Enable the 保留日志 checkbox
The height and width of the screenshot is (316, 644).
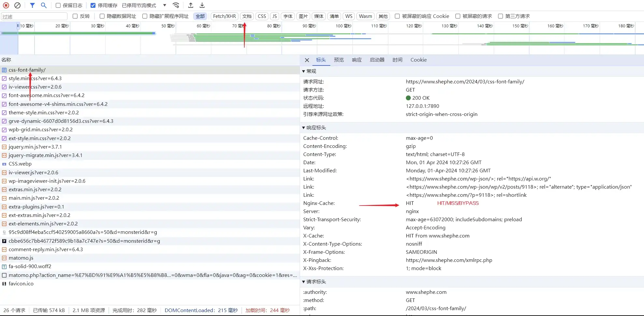(x=58, y=5)
